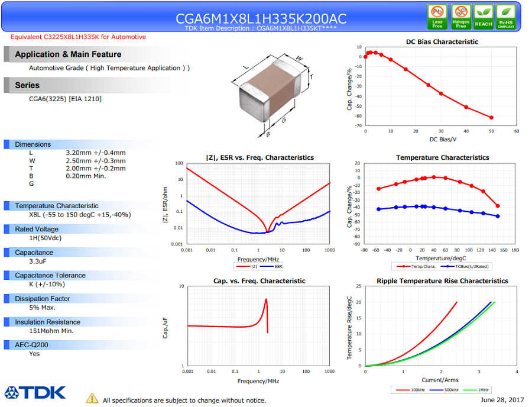Click the Cap. vs. Freq. Characteristic title
Viewport: 532px width, 407px height.
pos(259,281)
